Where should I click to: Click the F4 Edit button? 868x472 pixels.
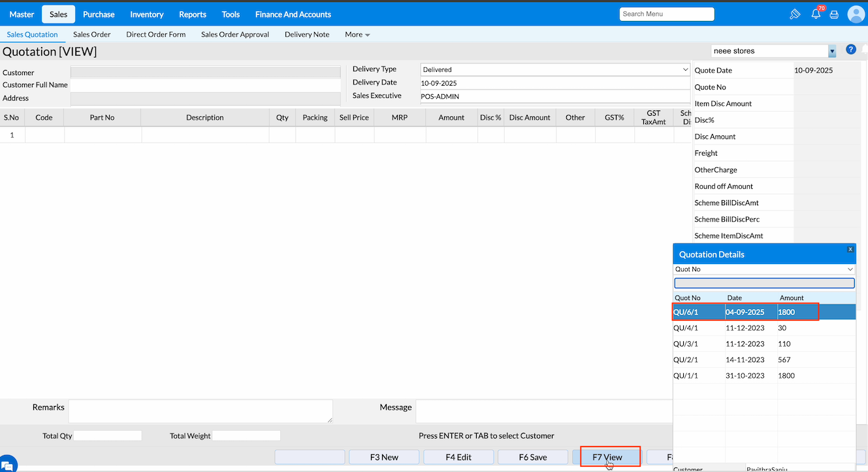pos(458,457)
